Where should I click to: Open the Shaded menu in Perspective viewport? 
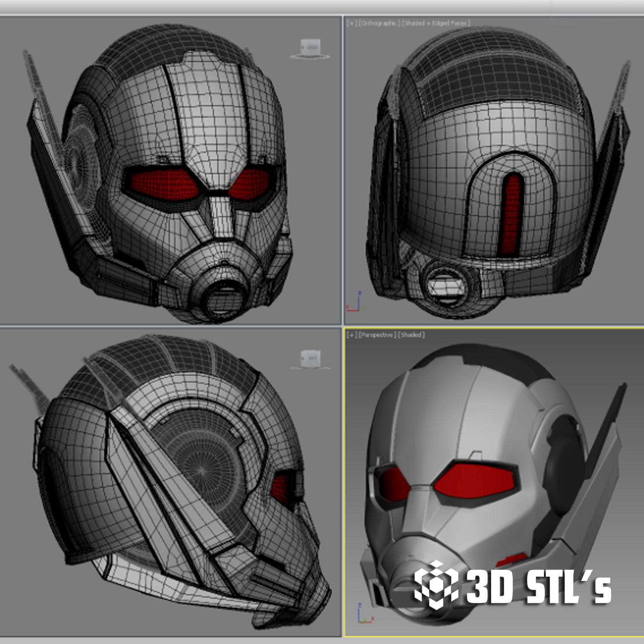[411, 335]
